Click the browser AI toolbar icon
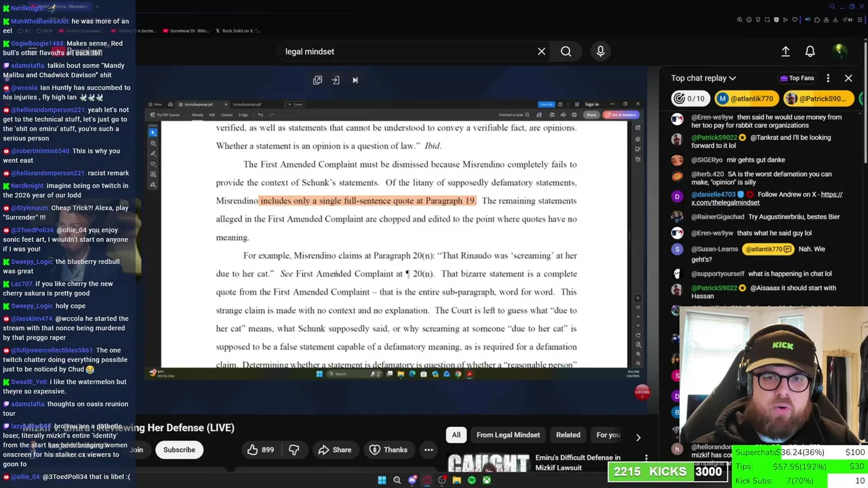 (848, 20)
